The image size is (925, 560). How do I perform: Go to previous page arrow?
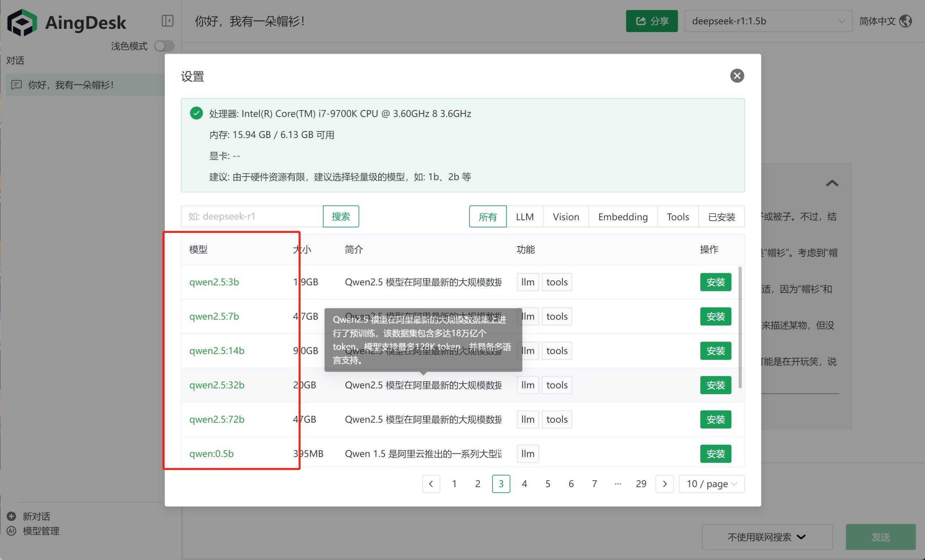431,484
